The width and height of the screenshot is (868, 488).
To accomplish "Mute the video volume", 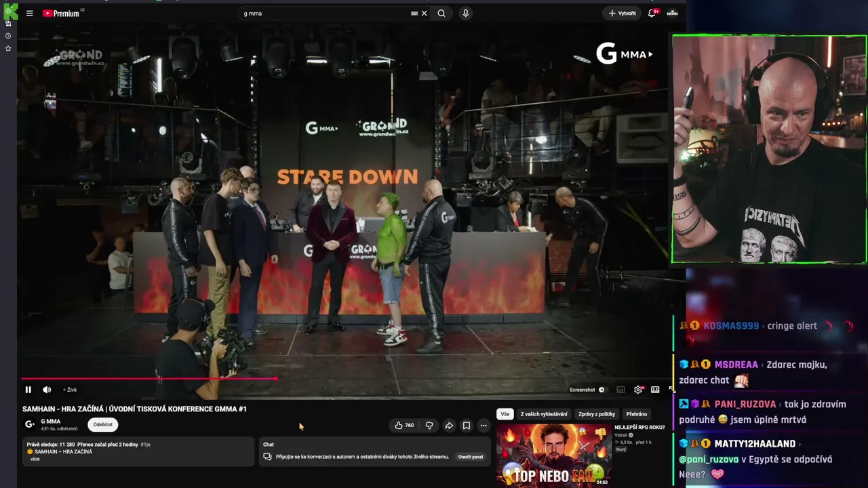I will click(47, 390).
